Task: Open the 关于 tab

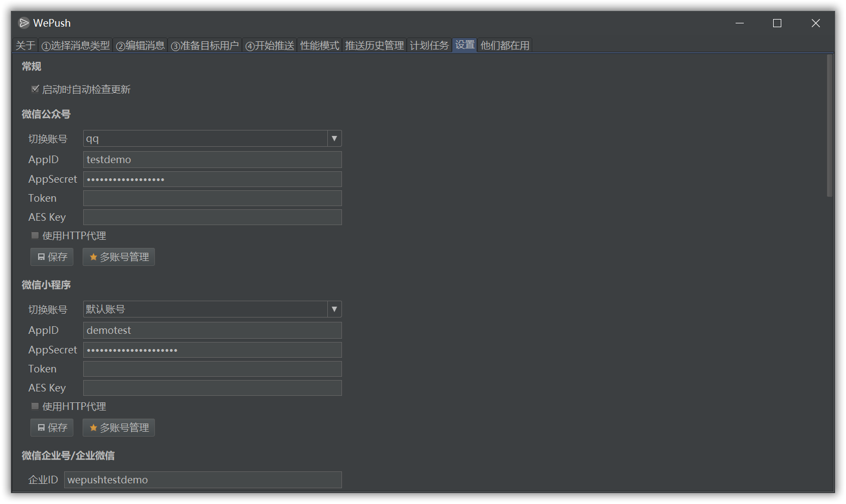Action: click(26, 46)
